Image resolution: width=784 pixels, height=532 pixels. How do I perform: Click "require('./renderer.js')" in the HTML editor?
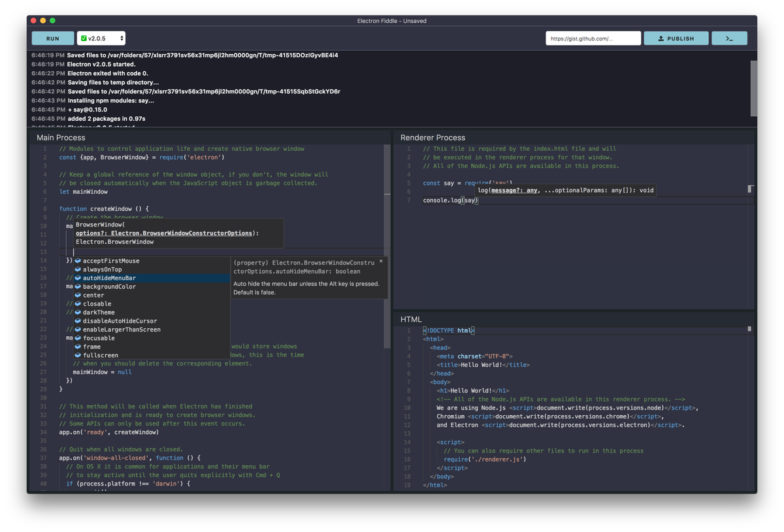tap(485, 460)
